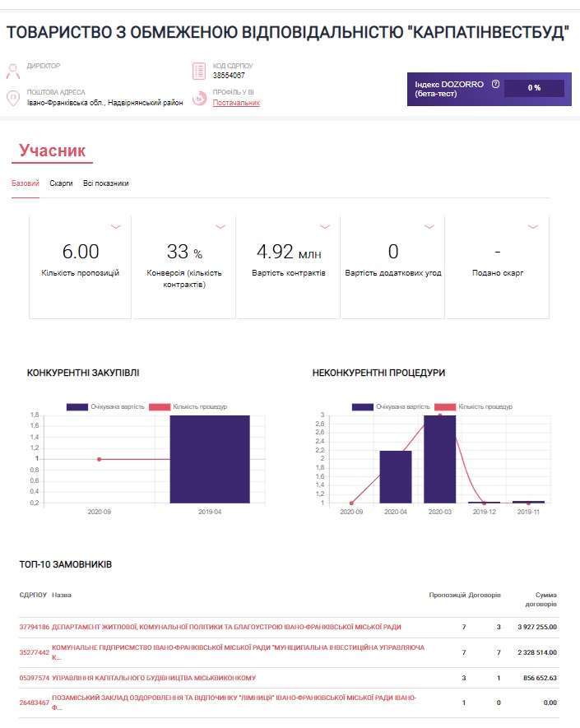
Task: Click the 2020-04 bar in non-competitive chart
Action: [x=396, y=477]
